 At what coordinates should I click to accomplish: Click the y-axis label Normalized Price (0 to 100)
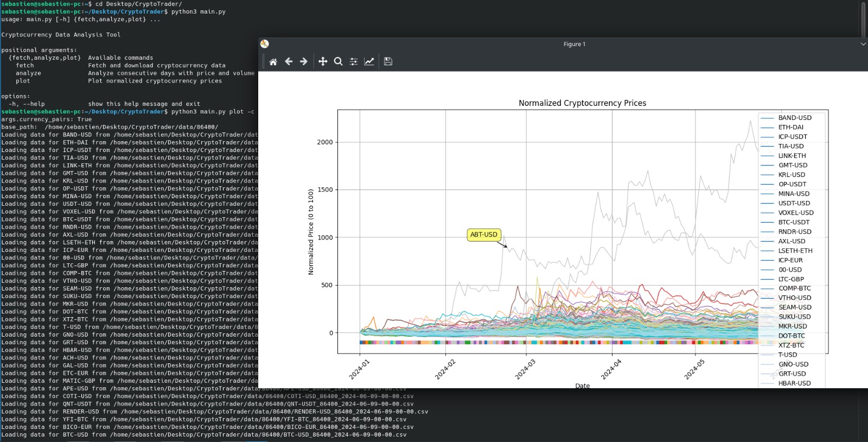pyautogui.click(x=311, y=232)
